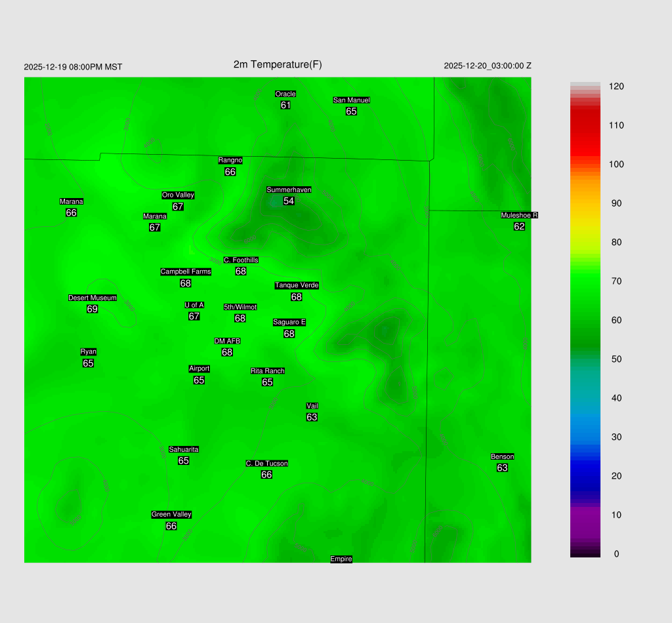The image size is (672, 623).
Task: Click the Desert Museum station label
Action: point(93,298)
